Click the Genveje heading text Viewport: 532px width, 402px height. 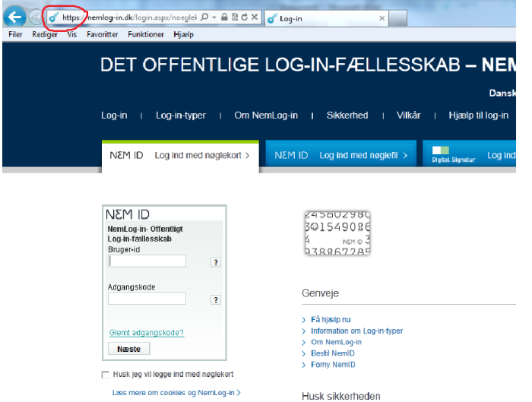click(x=320, y=293)
